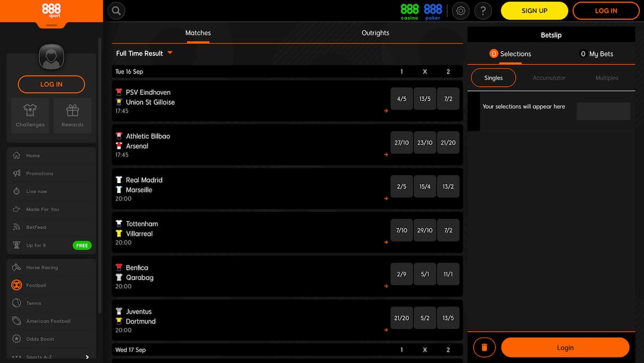Click orange Login button in betslip
The image size is (644, 363).
(565, 348)
